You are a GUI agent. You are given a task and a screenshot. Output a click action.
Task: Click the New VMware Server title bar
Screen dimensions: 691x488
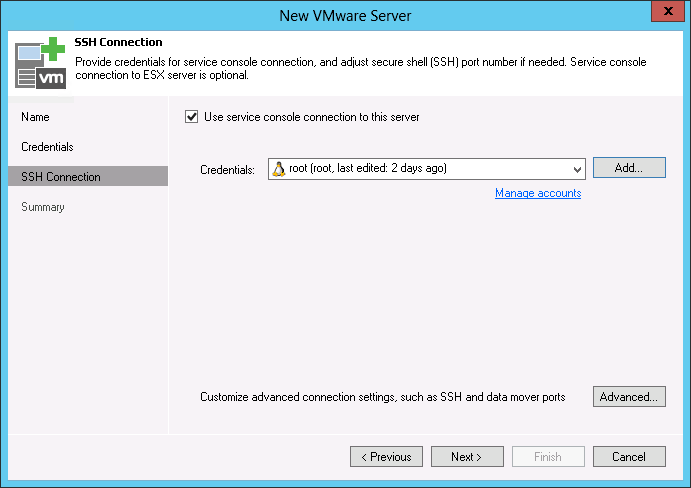345,13
